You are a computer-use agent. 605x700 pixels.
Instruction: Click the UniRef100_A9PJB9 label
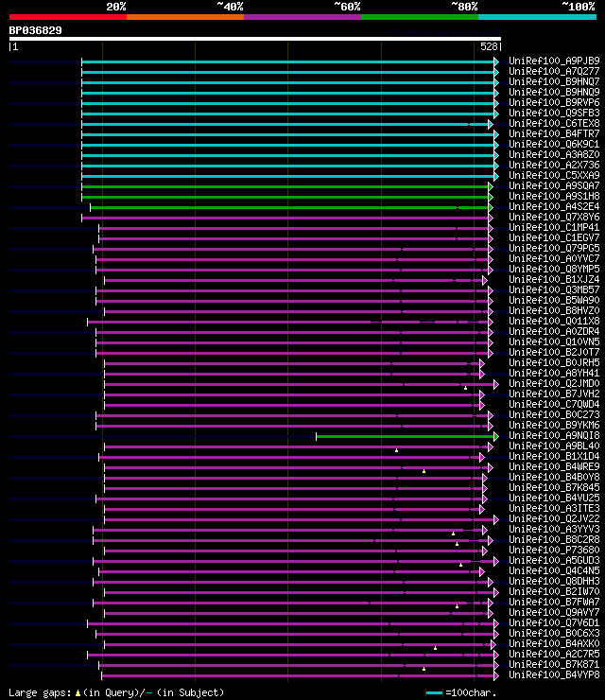pyautogui.click(x=554, y=61)
